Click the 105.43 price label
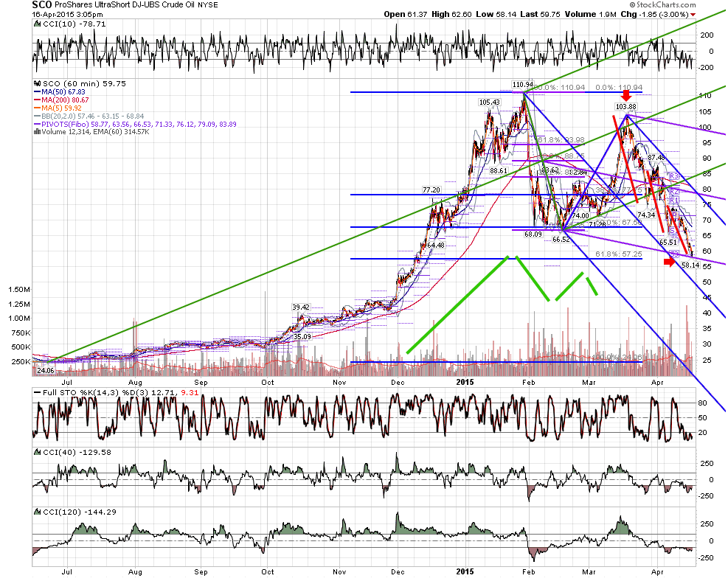728x581 pixels. [x=490, y=102]
